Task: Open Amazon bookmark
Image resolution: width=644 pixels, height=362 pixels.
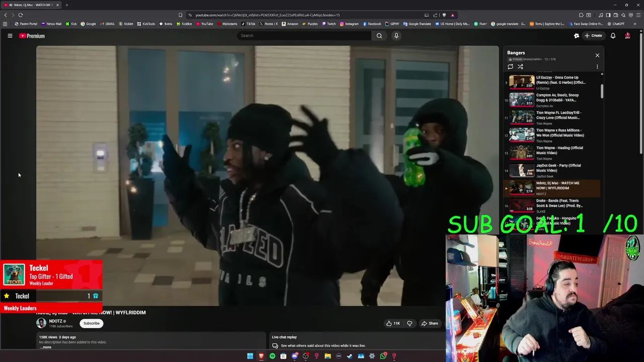Action: pos(290,24)
